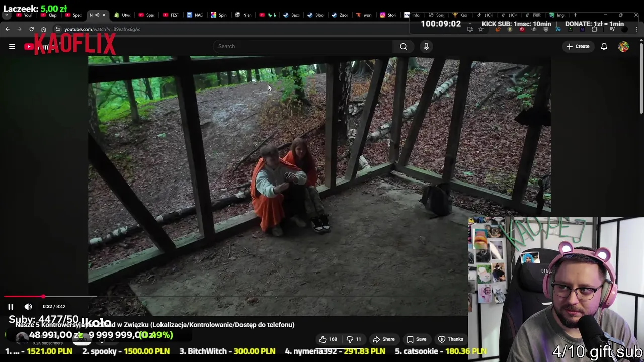644x362 pixels.
Task: Pause the video playback
Action: pyautogui.click(x=11, y=306)
